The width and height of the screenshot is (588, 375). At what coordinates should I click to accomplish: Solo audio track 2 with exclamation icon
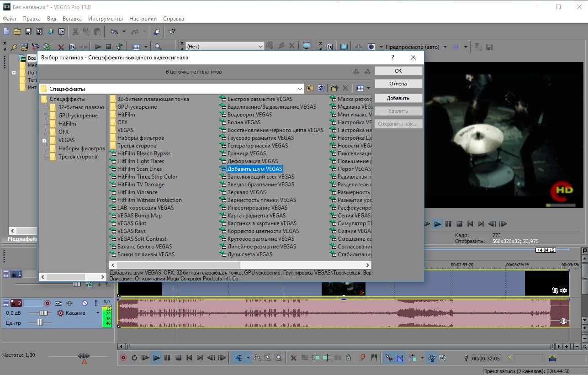pos(96,303)
